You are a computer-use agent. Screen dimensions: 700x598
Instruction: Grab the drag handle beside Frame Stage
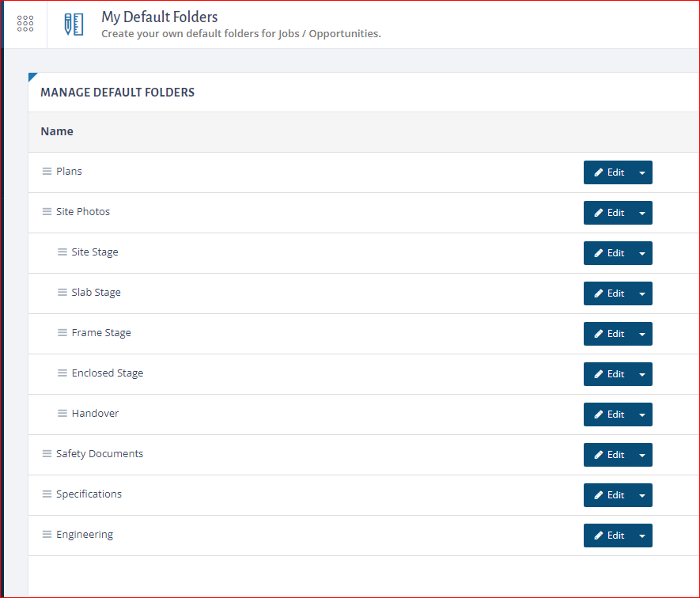[x=62, y=333]
